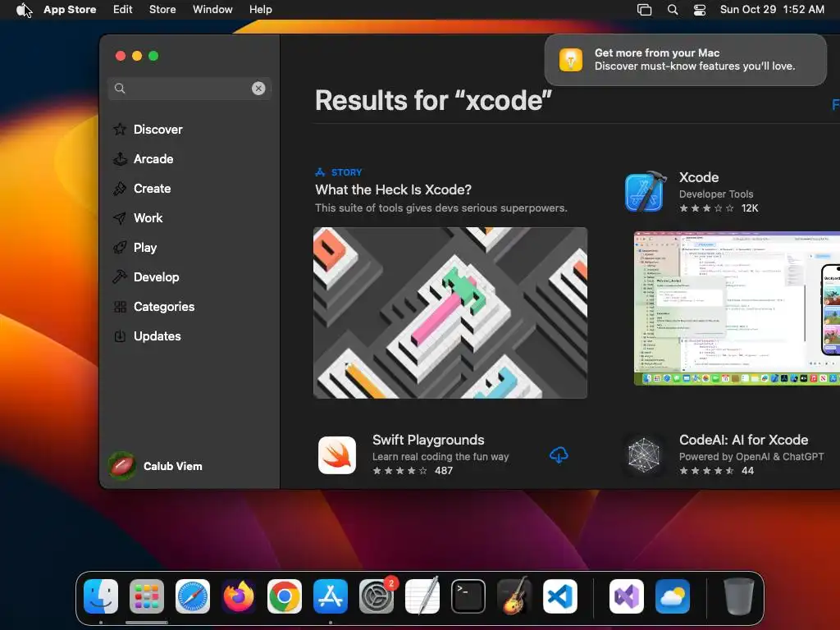Open the Swift Playgrounds title
Screen dimensions: 840x630
[428, 440]
